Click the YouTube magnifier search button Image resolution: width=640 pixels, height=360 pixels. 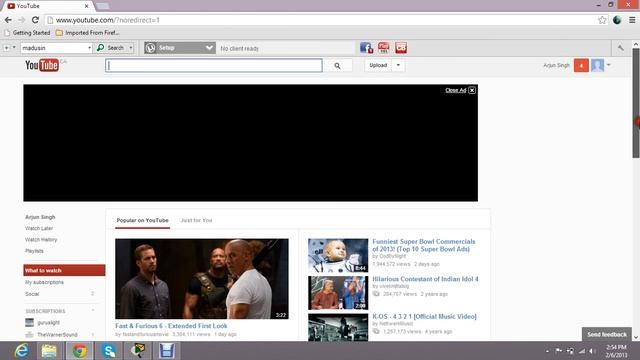click(x=337, y=65)
